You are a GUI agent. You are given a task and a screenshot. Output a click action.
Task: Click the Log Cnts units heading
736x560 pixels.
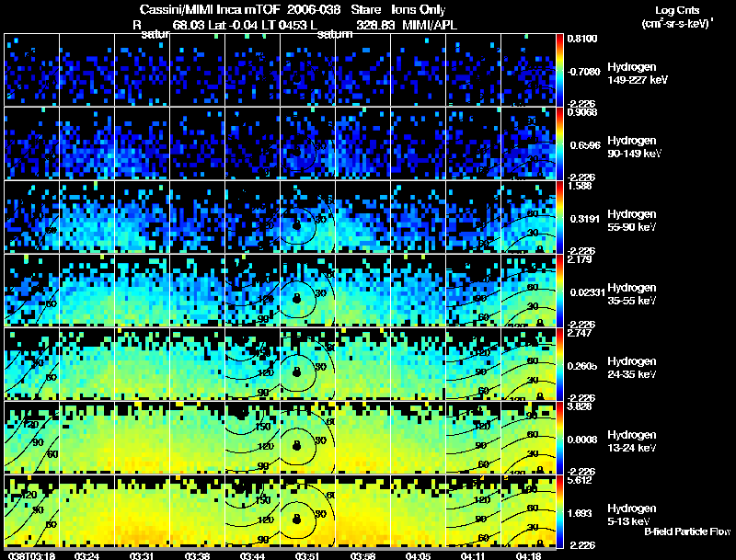coord(677,10)
